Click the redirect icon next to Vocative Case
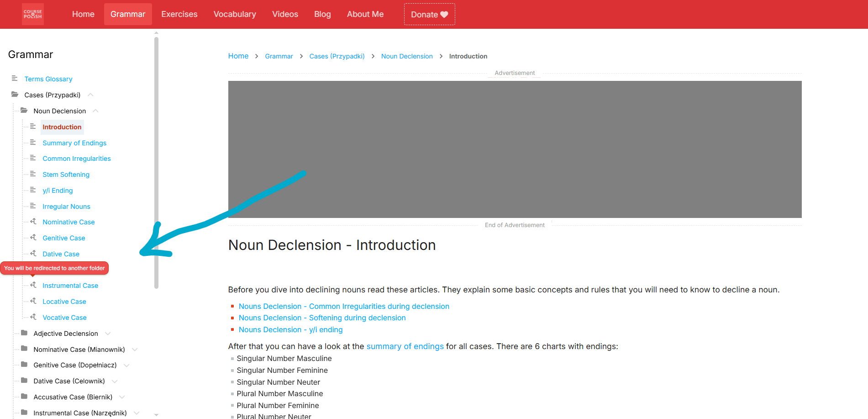This screenshot has height=419, width=868. (x=33, y=317)
